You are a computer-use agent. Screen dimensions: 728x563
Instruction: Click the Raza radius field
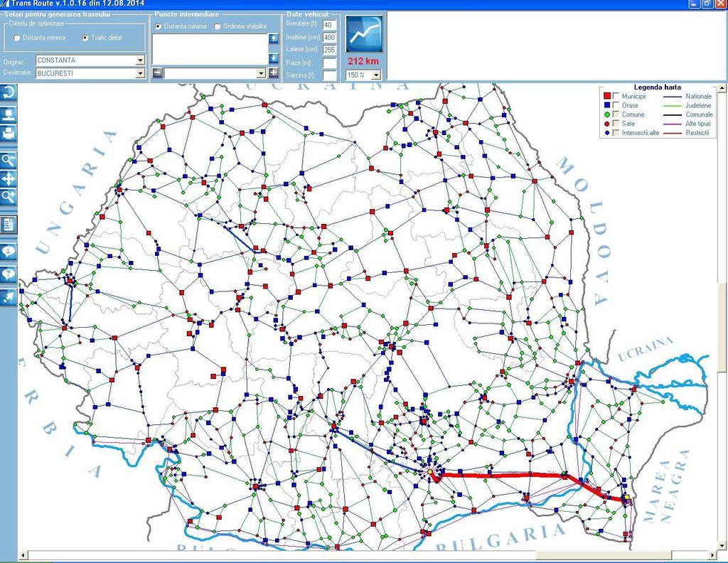pos(330,63)
